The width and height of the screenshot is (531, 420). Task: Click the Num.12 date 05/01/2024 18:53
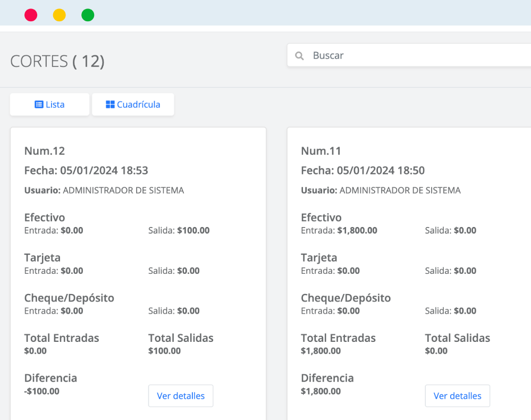pyautogui.click(x=104, y=170)
